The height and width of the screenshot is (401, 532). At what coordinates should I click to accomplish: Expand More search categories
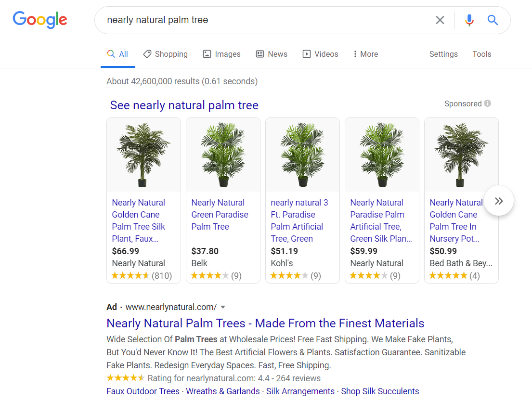click(x=365, y=53)
